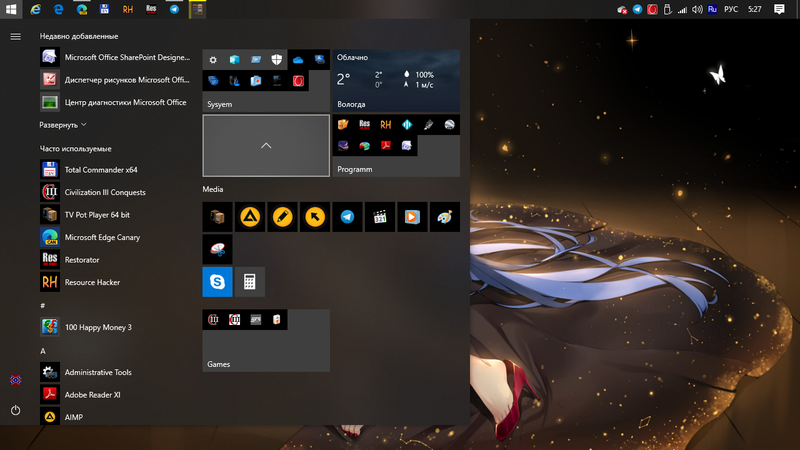Screen dimensions: 800x450
Task: Open the Action Center notification icon
Action: point(779,9)
